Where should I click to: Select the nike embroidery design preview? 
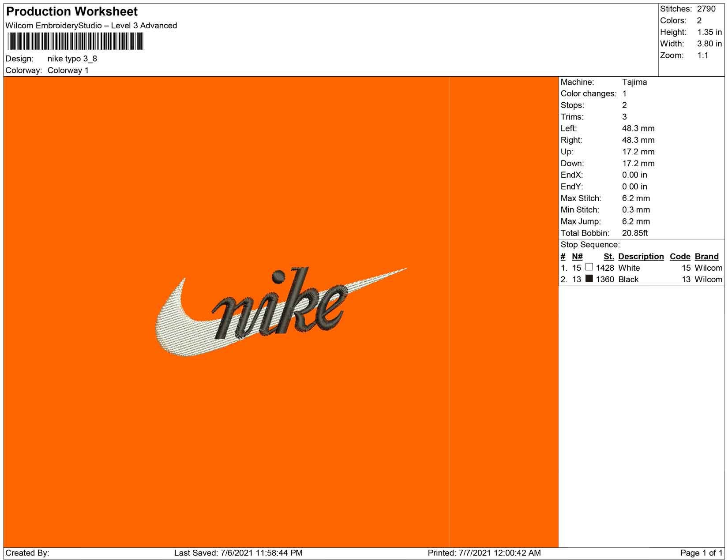click(281, 312)
